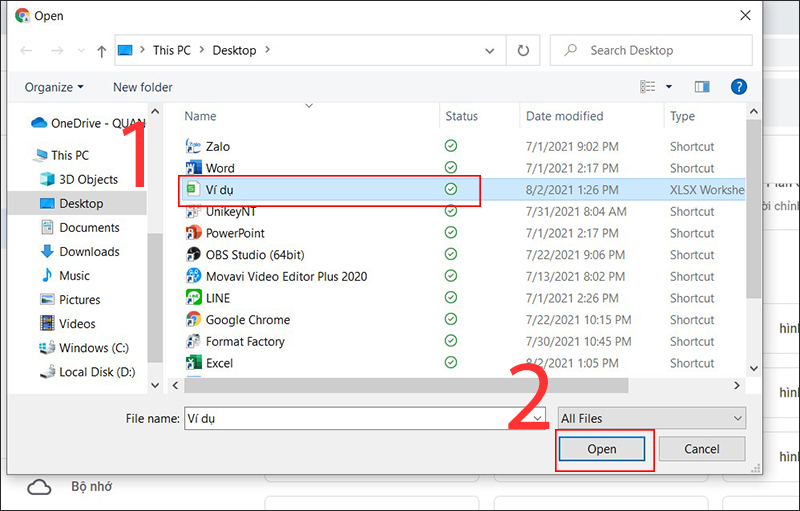Sort by Date modified column header

coord(564,116)
